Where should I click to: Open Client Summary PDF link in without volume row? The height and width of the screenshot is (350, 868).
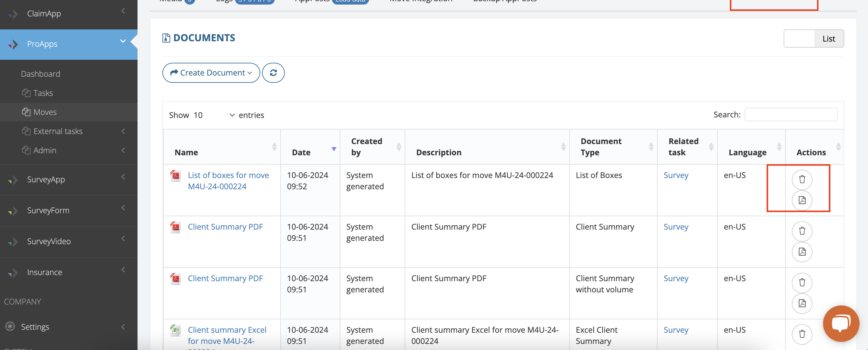point(225,278)
